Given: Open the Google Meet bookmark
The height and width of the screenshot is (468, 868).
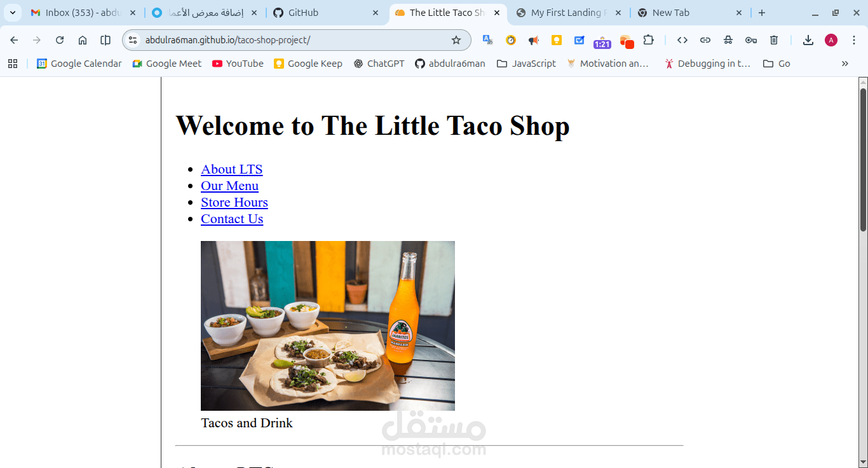Looking at the screenshot, I should (x=166, y=63).
